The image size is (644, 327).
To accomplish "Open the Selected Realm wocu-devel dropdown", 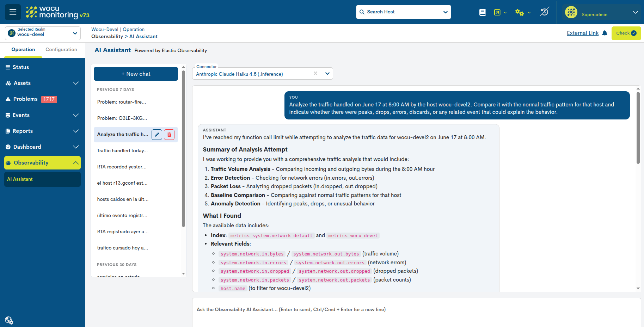I will 43,33.
